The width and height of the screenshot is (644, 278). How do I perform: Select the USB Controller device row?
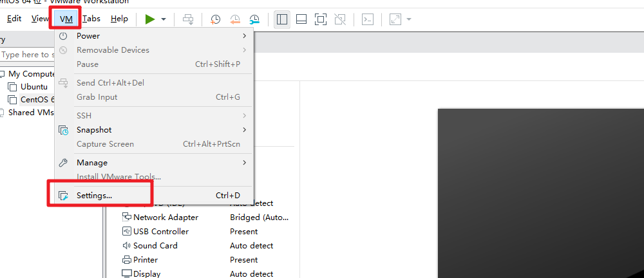click(x=205, y=232)
